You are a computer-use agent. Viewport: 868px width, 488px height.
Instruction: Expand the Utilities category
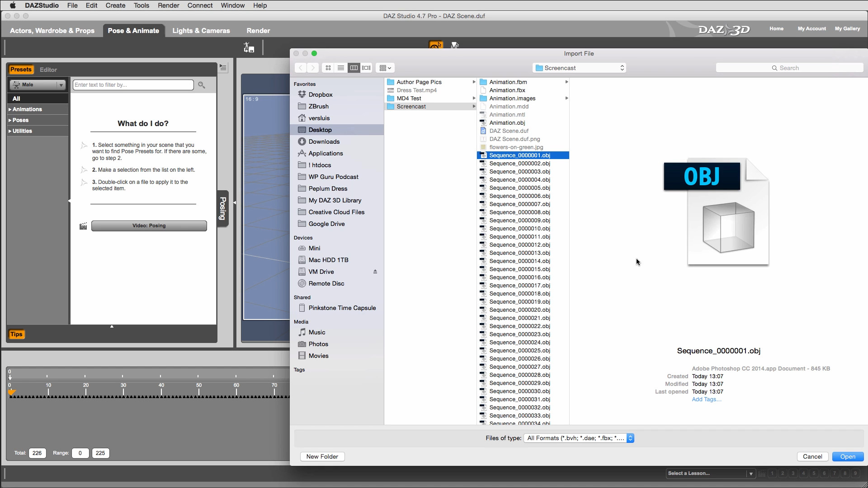pyautogui.click(x=38, y=131)
